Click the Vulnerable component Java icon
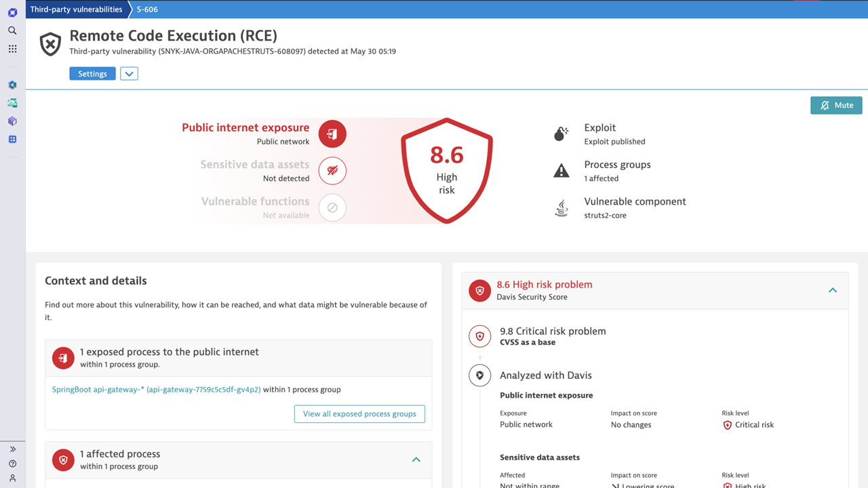 (561, 208)
